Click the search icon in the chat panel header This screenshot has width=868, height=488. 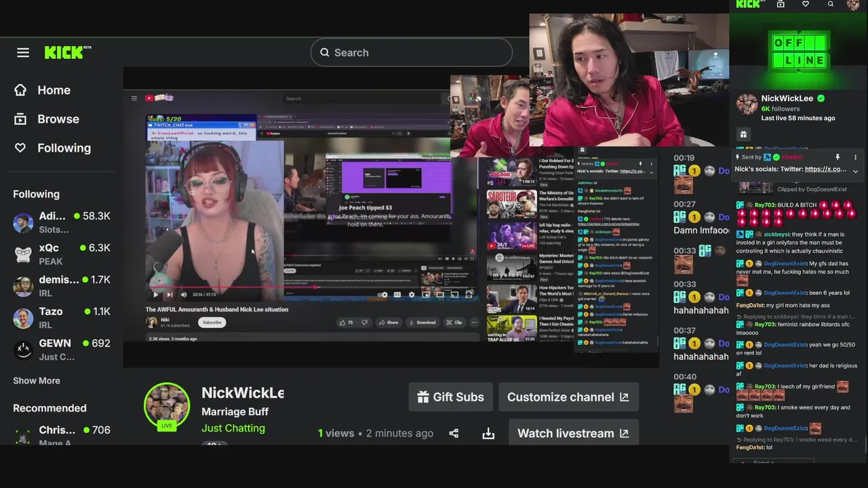(x=831, y=4)
